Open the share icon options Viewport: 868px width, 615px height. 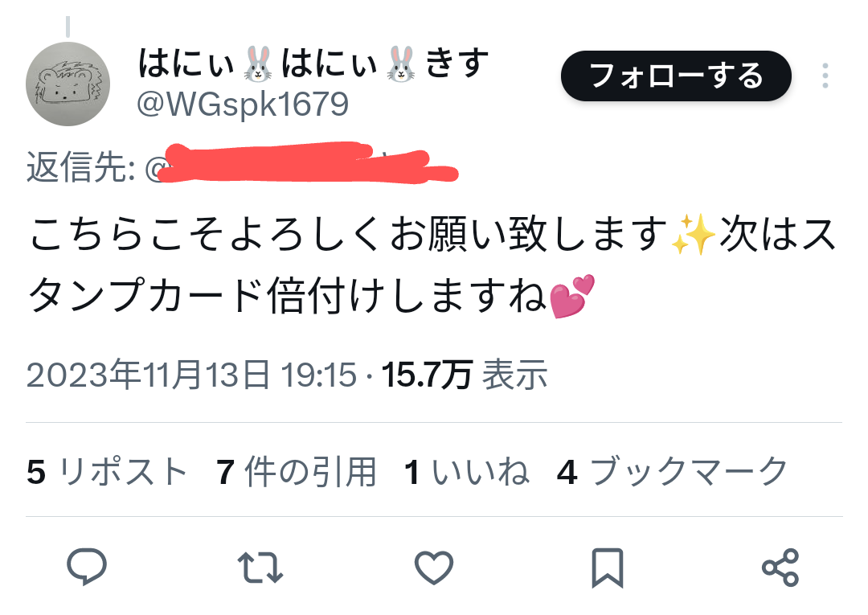[780, 568]
